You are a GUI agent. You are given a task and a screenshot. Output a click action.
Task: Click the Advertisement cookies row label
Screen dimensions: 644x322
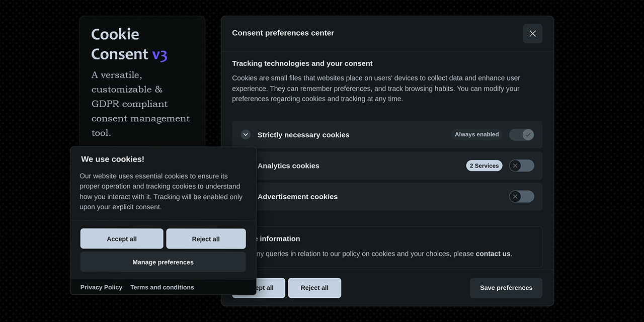[297, 196]
